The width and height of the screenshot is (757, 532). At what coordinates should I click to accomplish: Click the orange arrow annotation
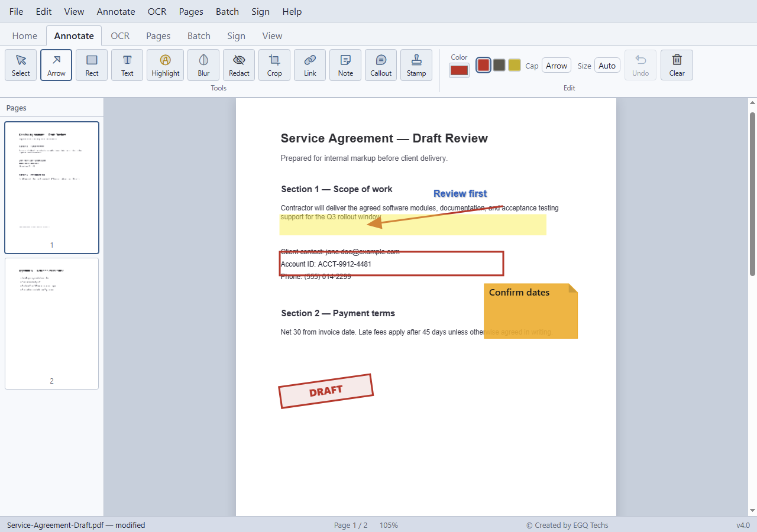click(435, 216)
